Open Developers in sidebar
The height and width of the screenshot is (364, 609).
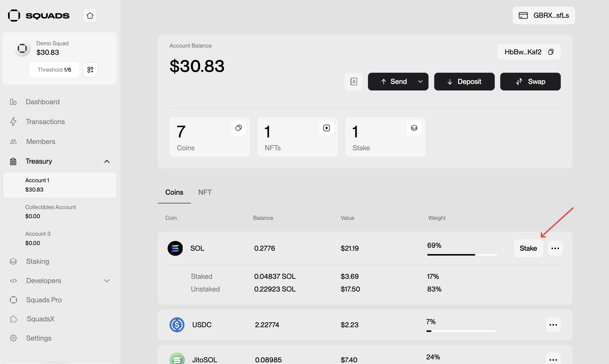[x=44, y=280]
